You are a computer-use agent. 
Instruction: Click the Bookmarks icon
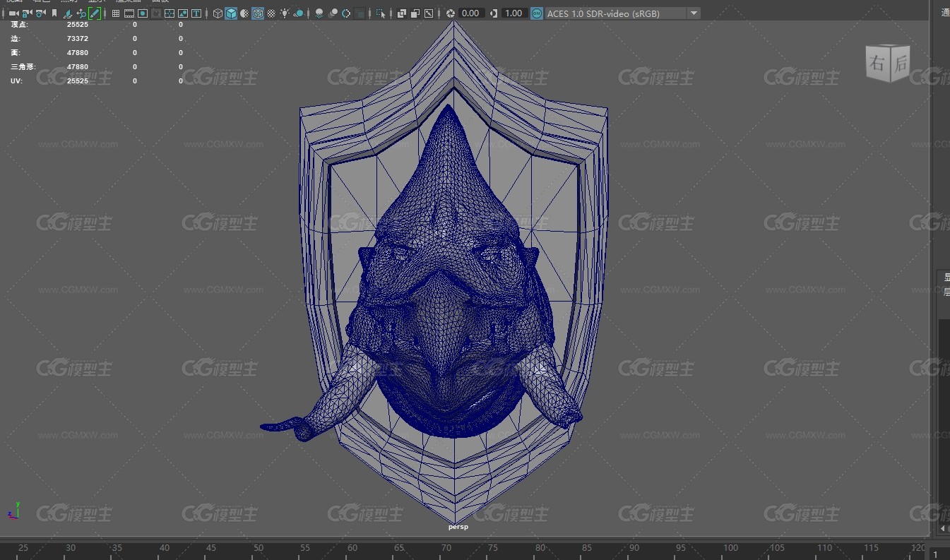tap(54, 13)
